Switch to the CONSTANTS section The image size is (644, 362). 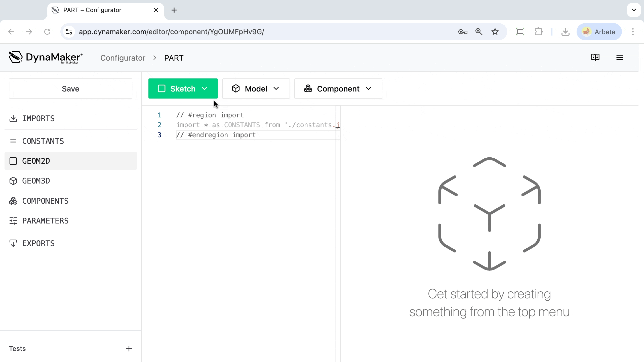43,141
